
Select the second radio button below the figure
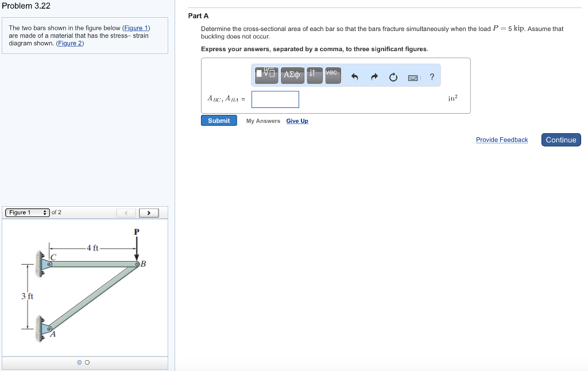click(87, 362)
